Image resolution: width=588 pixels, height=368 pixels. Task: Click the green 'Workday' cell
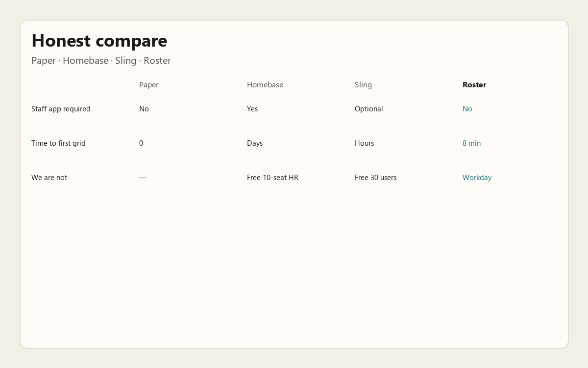coord(477,178)
